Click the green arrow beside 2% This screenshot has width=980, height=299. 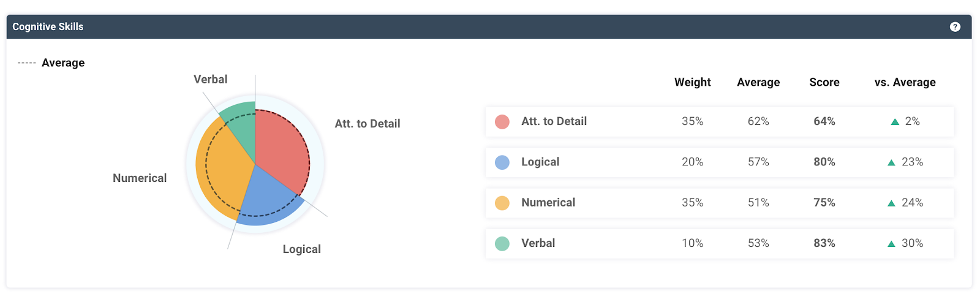(895, 122)
